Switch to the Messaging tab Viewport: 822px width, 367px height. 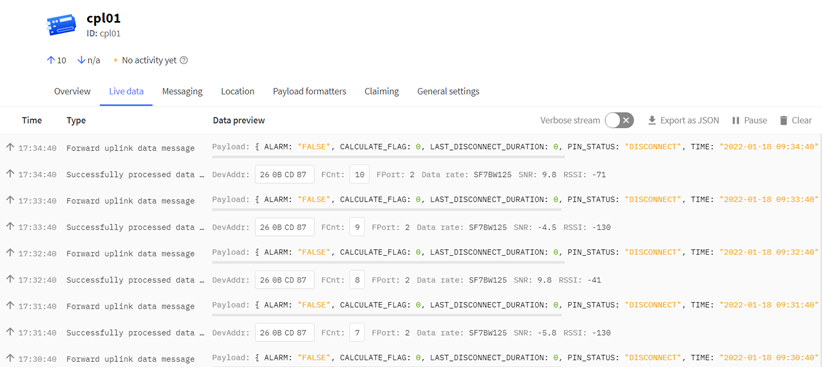click(x=182, y=91)
